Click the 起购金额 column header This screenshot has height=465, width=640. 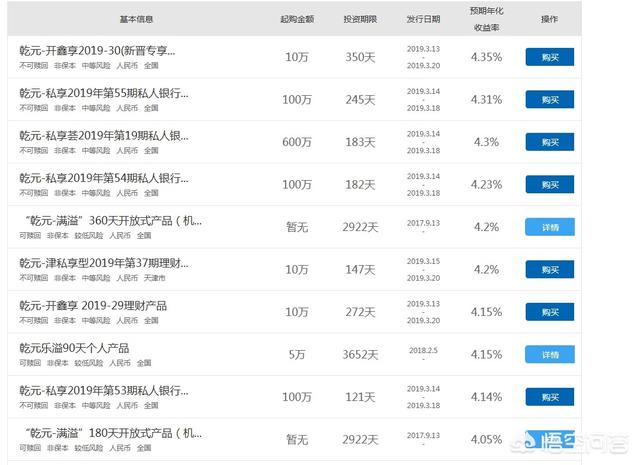297,19
